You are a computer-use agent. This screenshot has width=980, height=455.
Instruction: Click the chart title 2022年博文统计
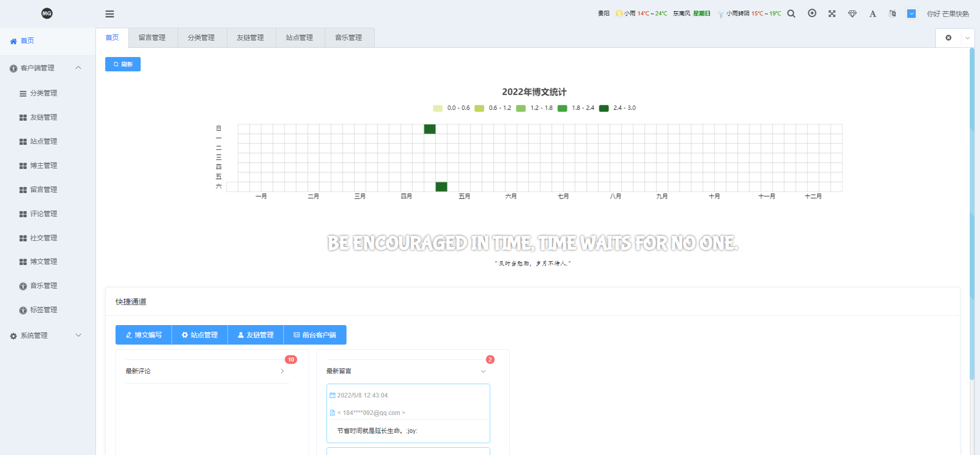[534, 92]
